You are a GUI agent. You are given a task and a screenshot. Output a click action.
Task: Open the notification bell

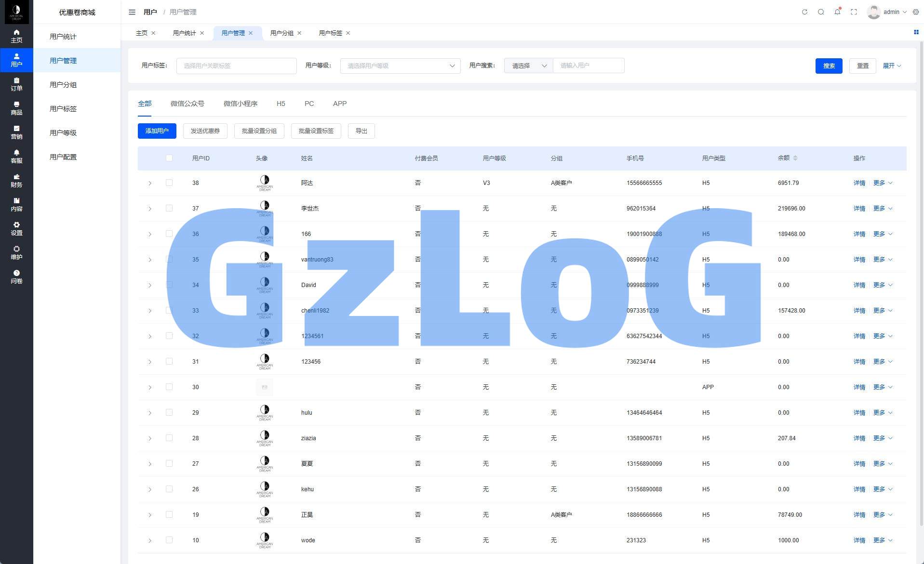(x=837, y=12)
